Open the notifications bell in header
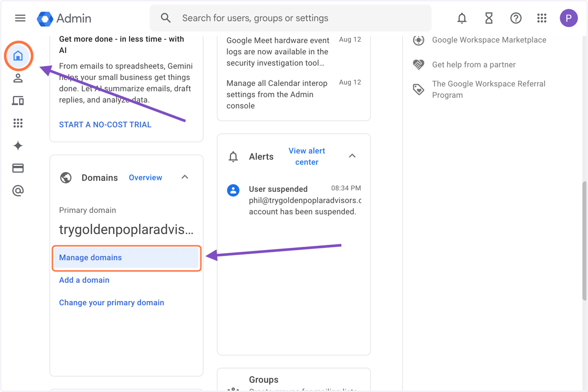588x392 pixels. [x=462, y=18]
